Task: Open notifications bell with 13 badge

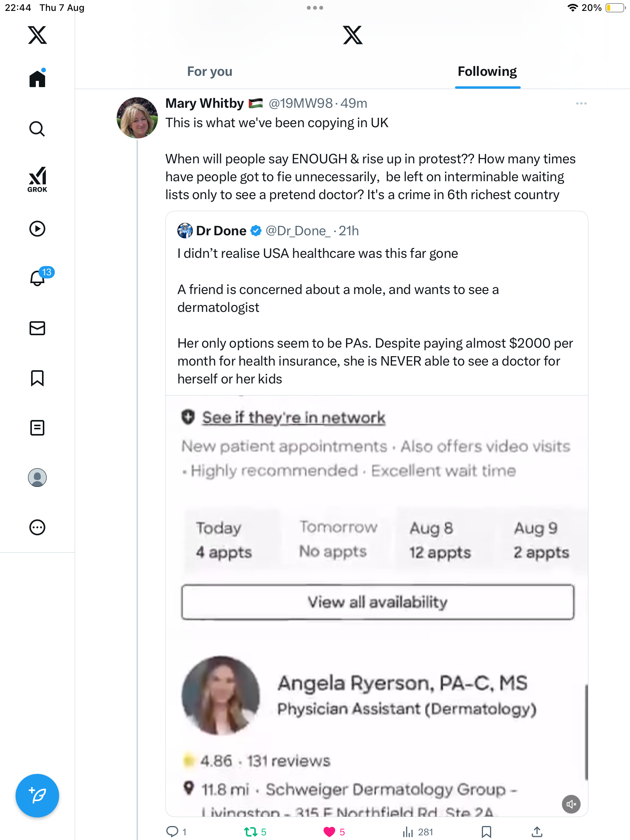Action: click(38, 278)
